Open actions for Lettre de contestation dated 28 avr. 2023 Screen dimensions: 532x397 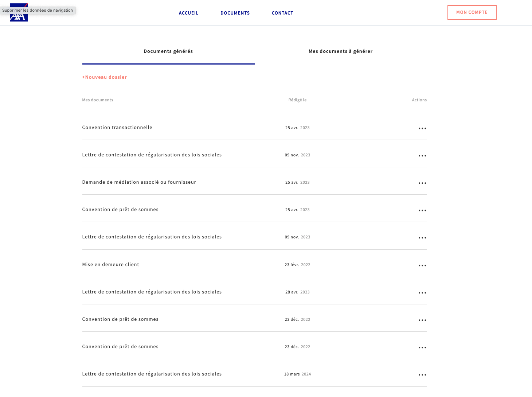422,293
